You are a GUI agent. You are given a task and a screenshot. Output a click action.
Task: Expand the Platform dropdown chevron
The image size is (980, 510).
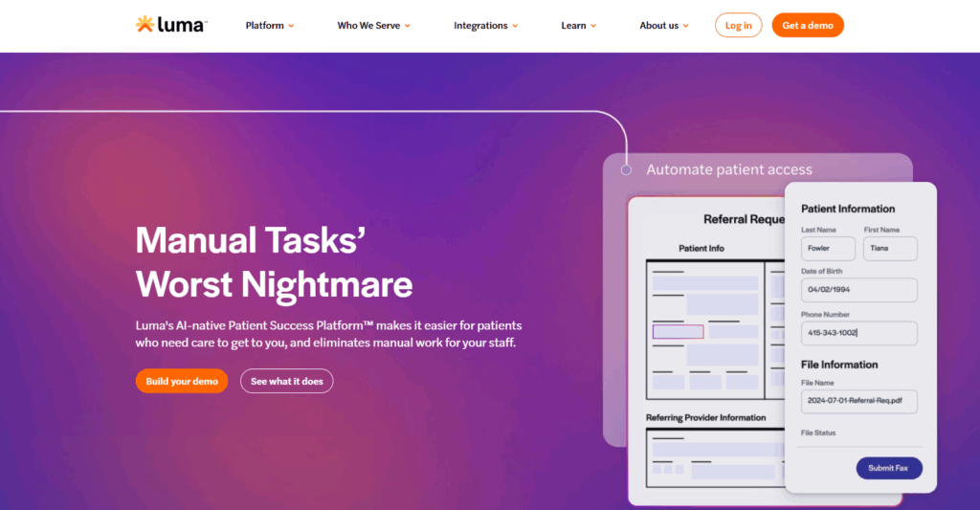point(291,26)
